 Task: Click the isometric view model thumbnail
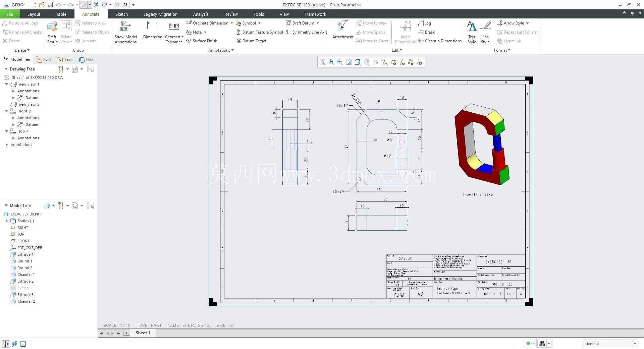pos(482,144)
